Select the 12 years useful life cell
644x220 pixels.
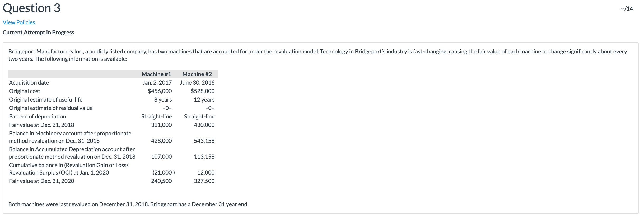[x=203, y=99]
